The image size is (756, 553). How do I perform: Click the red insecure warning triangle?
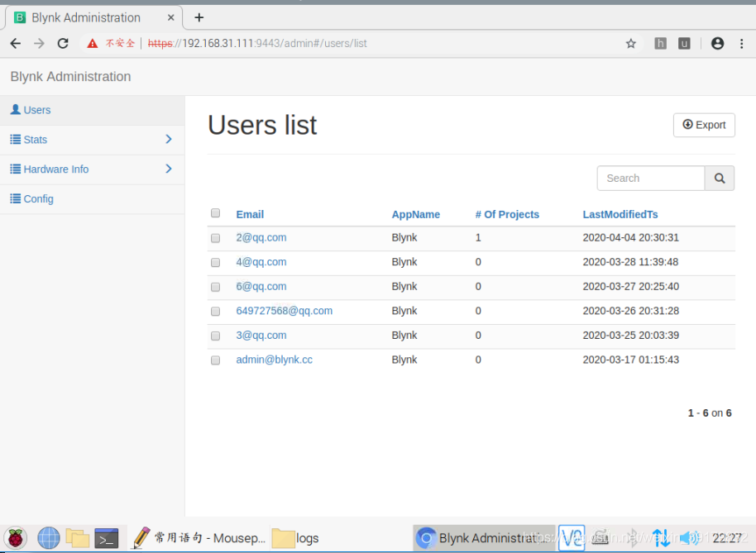[x=92, y=43]
